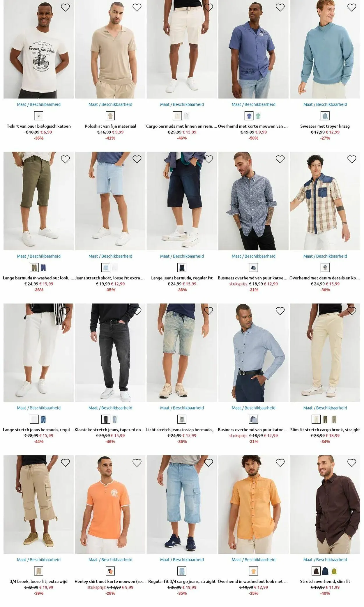Choose the blue swatch for Lange bermuda washed out
Screen dimensions: 364x607
pos(43,268)
